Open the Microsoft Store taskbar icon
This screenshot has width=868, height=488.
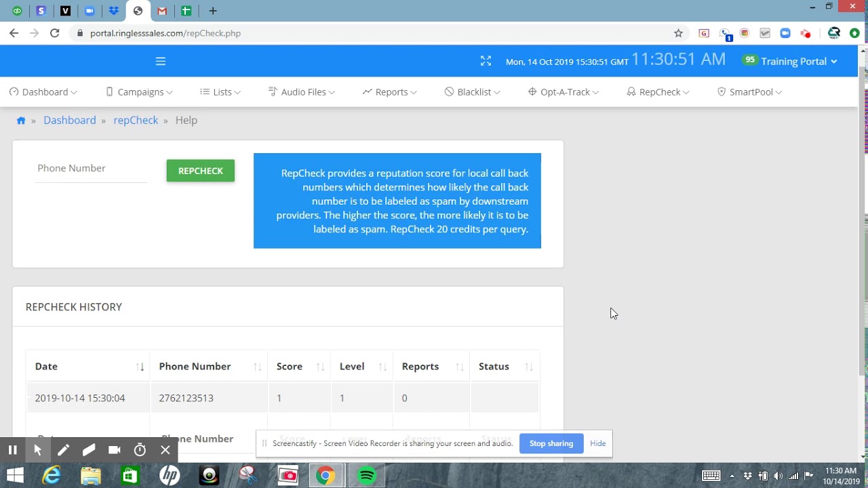pos(130,476)
